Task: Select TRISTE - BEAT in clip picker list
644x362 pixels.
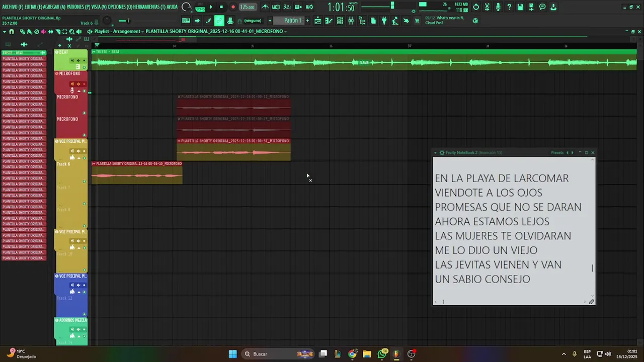Action: 24,53
